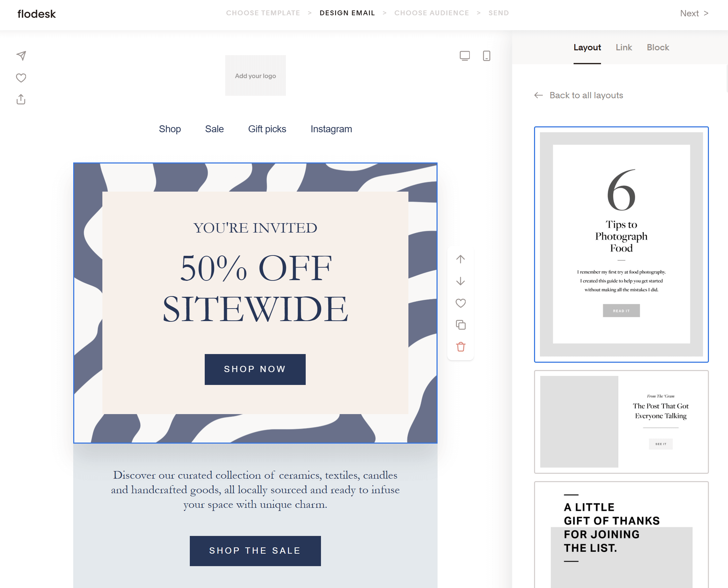Click the heart icon in the left sidebar
728x588 pixels.
(x=21, y=78)
